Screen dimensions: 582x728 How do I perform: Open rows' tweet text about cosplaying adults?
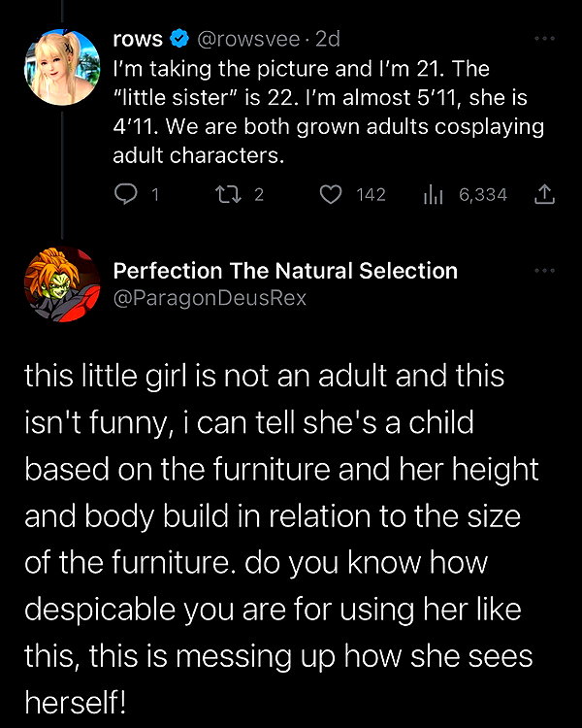(328, 112)
